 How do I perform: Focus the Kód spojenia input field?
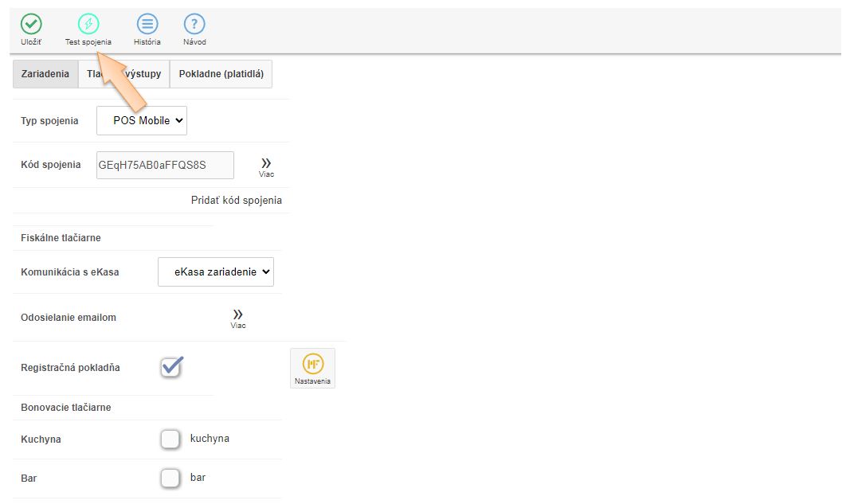tap(165, 166)
